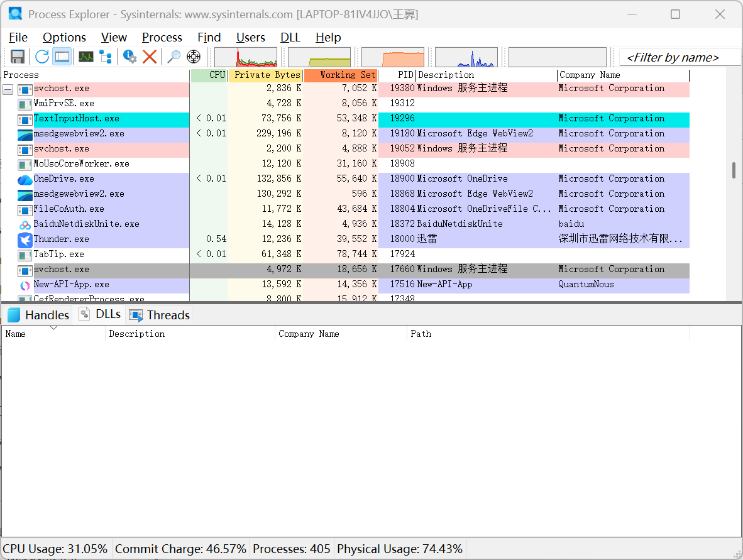Refresh the process list now

point(41,57)
